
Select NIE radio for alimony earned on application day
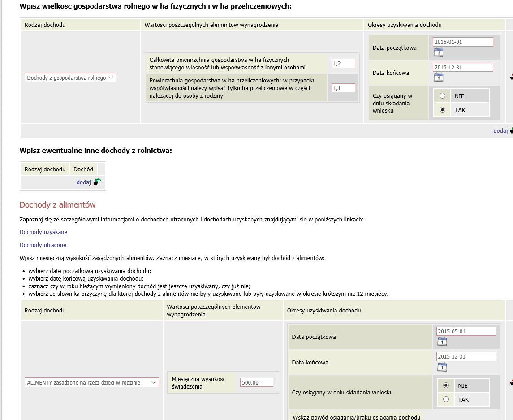(446, 385)
